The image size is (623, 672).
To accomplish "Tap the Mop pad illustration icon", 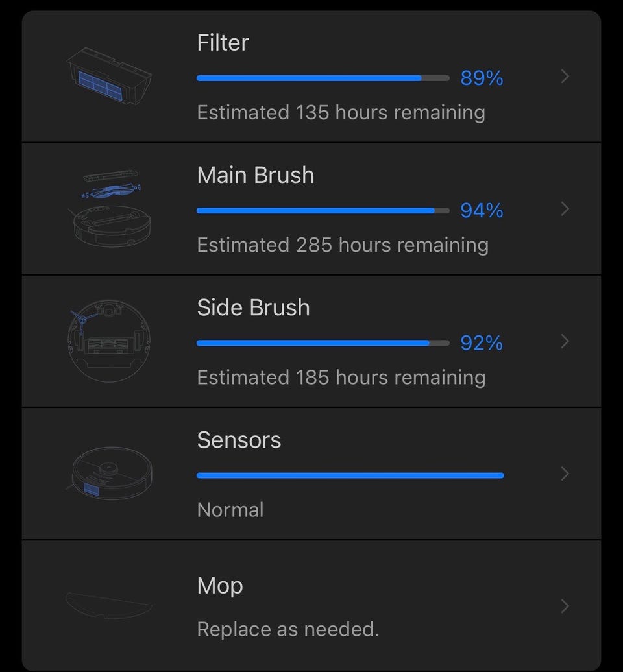I will point(109,605).
